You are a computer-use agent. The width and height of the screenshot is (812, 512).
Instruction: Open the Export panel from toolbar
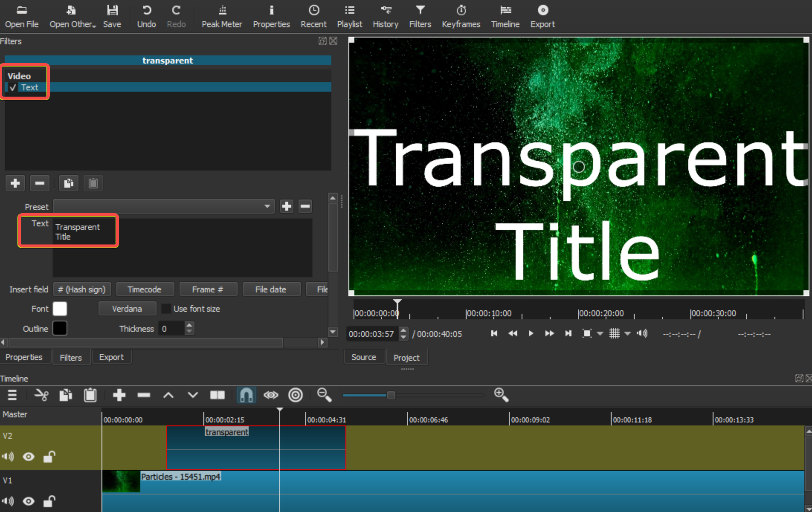(542, 17)
